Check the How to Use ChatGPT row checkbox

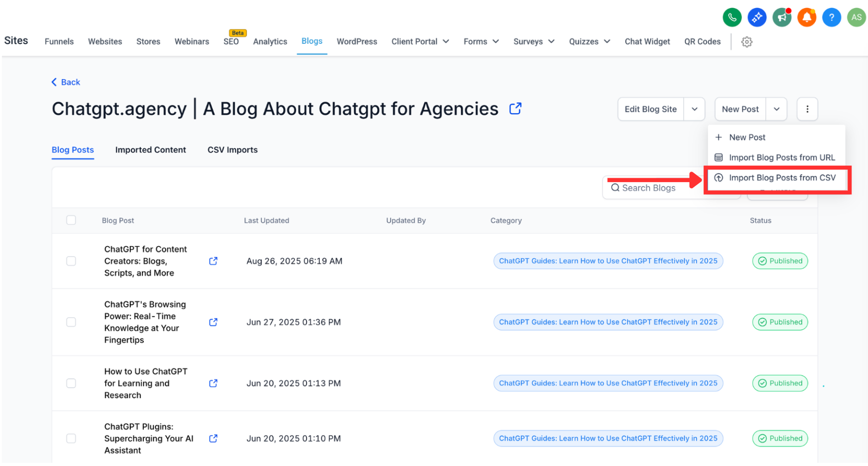[71, 383]
